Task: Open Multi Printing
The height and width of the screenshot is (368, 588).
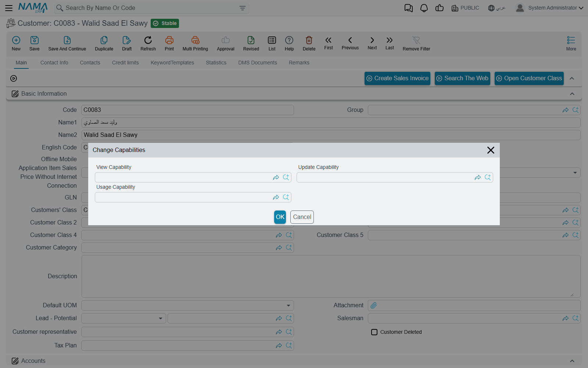Action: [195, 43]
